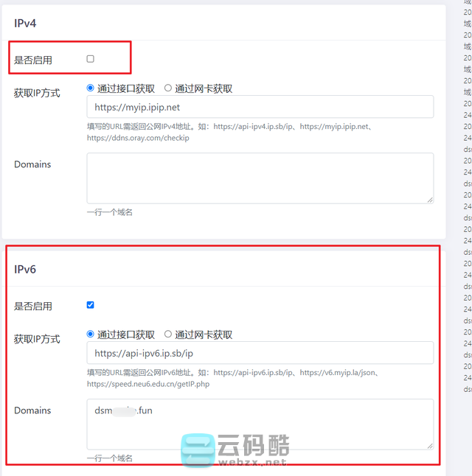Click the IPv6 获取IP方式 label
This screenshot has height=476, width=472.
[x=37, y=339]
